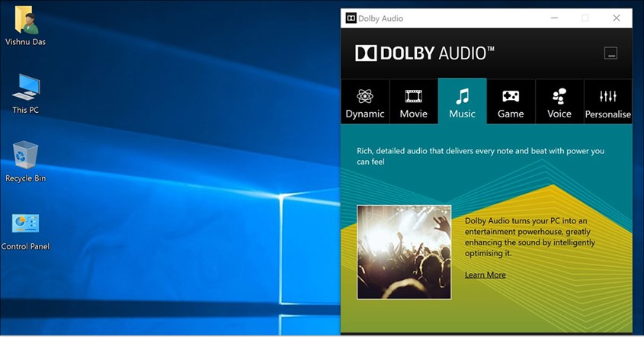Switch to the Movie audio profile tab
Screen dimensions: 644x337
413,102
